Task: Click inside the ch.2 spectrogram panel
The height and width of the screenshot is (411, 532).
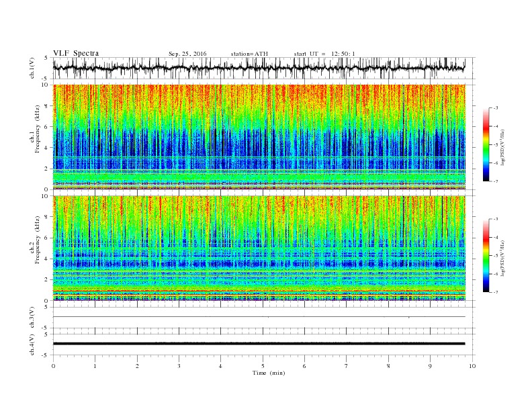Action: [x=259, y=248]
